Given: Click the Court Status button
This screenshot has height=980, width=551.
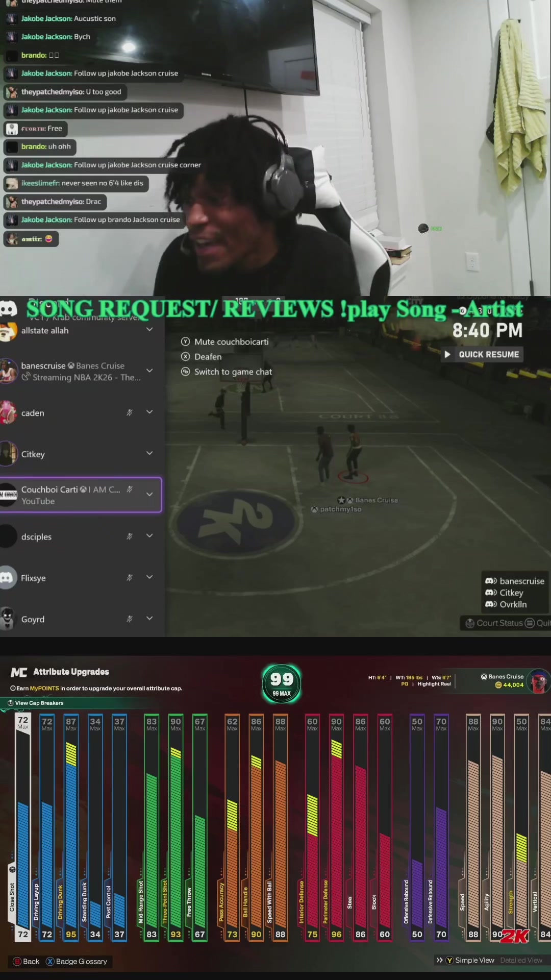Looking at the screenshot, I should pyautogui.click(x=494, y=623).
